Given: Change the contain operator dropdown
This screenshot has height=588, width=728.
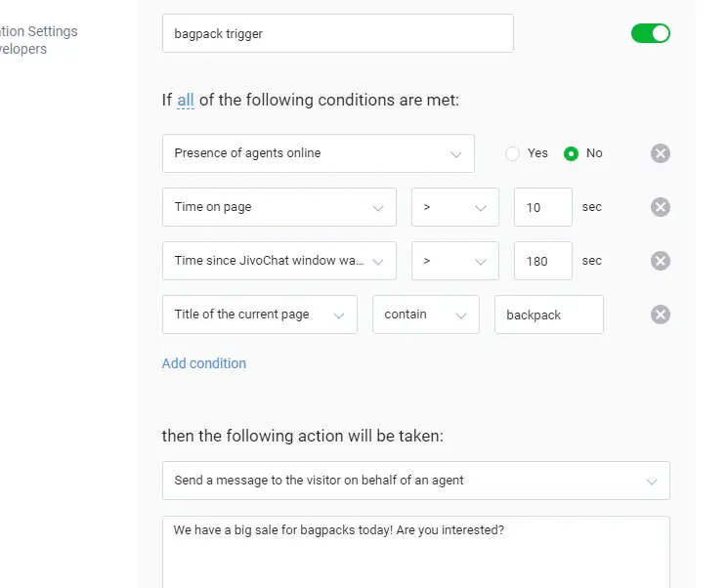Looking at the screenshot, I should pyautogui.click(x=425, y=315).
